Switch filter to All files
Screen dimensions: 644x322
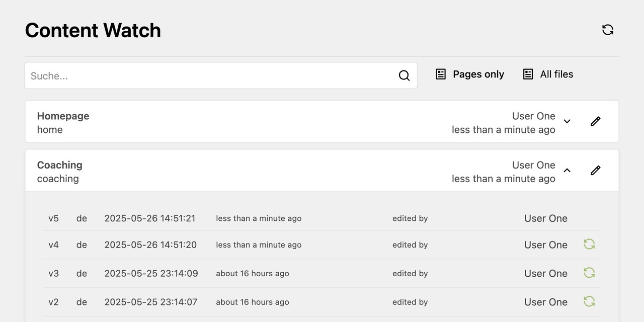pyautogui.click(x=548, y=74)
